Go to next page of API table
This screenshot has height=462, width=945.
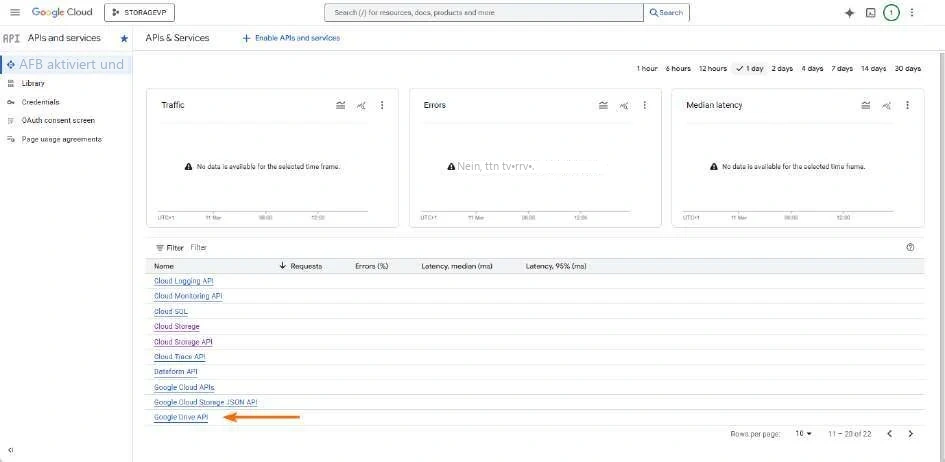(x=911, y=434)
